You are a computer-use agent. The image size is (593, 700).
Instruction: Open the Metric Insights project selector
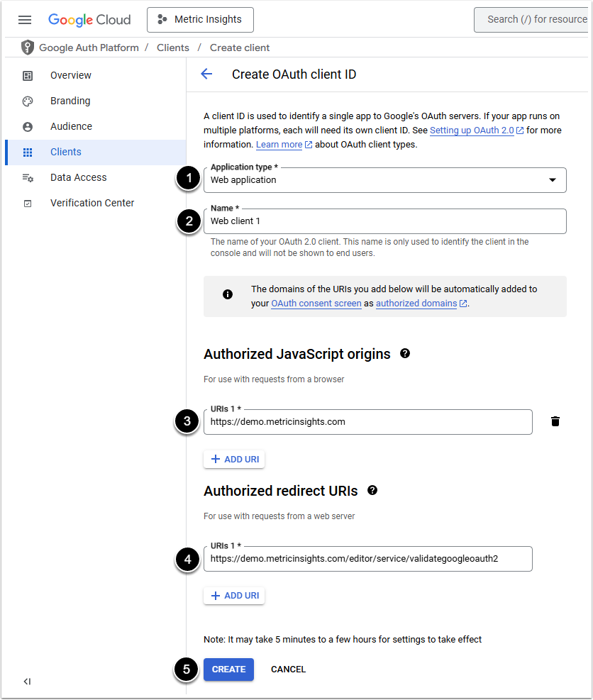click(x=200, y=20)
